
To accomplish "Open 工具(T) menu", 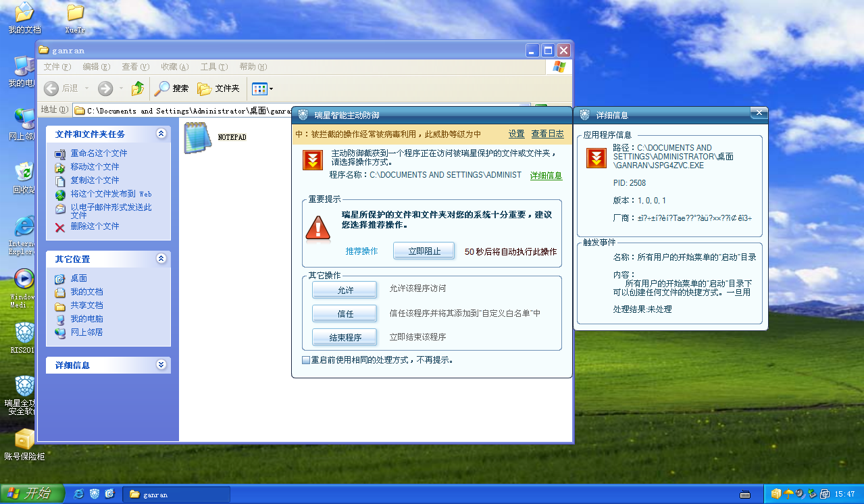I will tap(213, 67).
